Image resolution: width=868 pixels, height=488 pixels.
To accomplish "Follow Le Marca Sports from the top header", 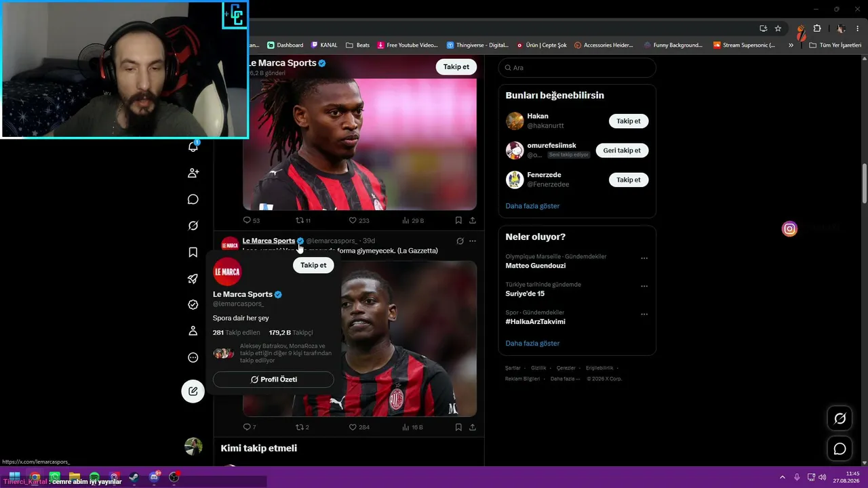I will pos(456,66).
